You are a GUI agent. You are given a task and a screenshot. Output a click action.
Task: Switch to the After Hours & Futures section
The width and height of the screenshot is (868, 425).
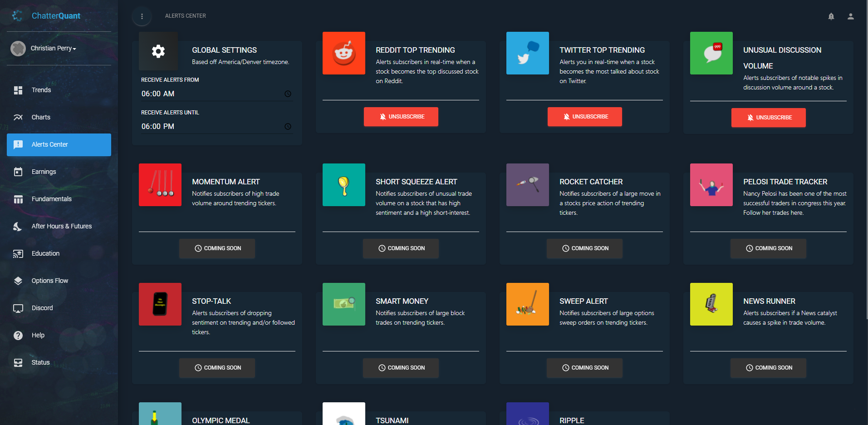point(18,226)
